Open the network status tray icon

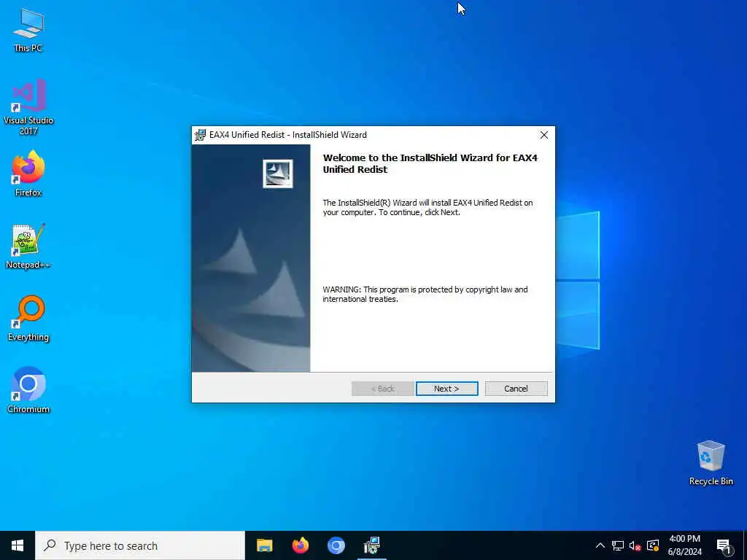618,545
